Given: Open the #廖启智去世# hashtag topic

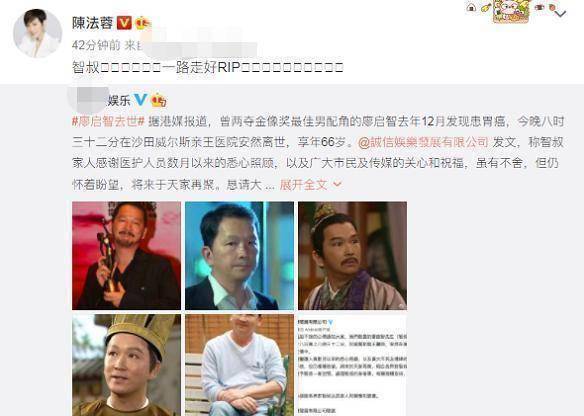Looking at the screenshot, I should [108, 121].
